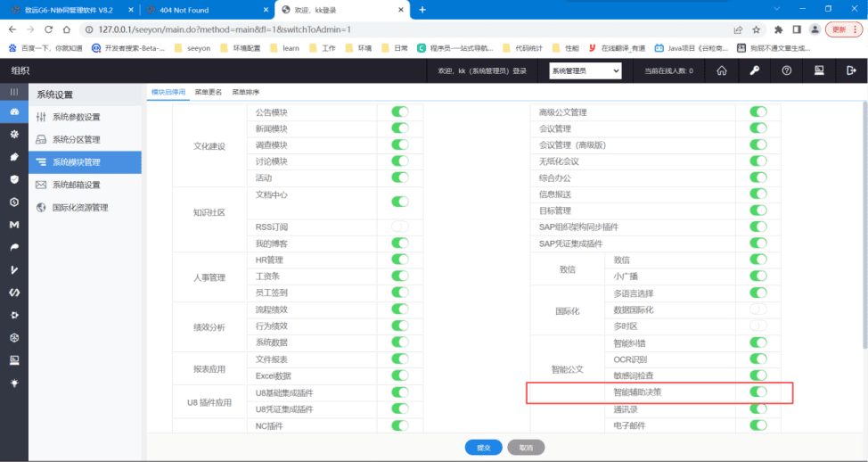
Task: Open the browser profile avatar icon
Action: (815, 29)
